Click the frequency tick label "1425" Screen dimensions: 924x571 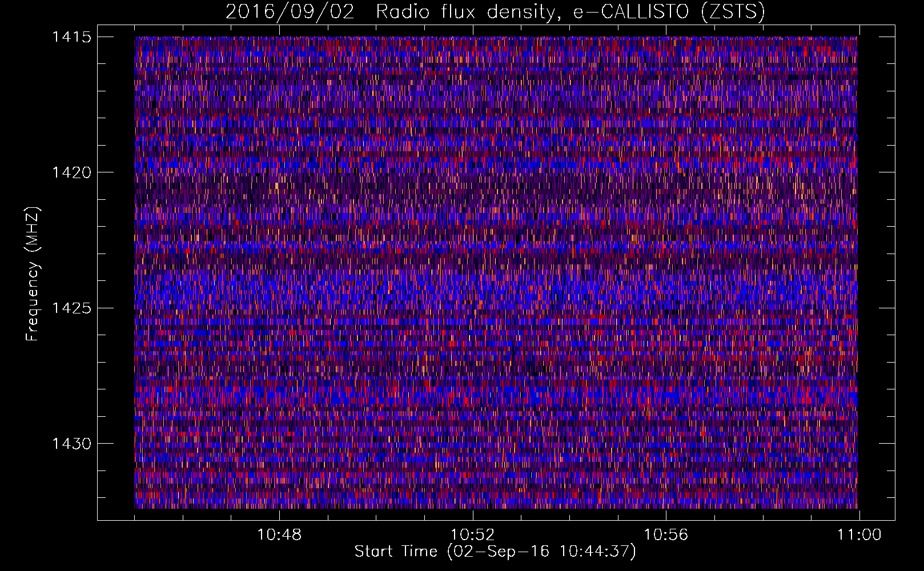click(x=71, y=308)
